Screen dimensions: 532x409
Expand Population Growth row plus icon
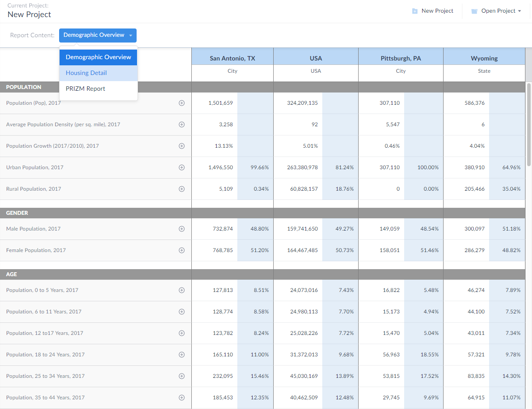click(x=182, y=146)
